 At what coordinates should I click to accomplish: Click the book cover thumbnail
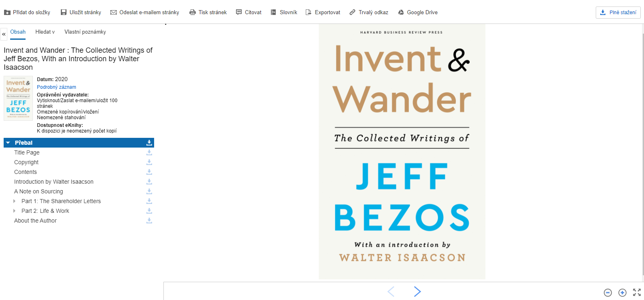tap(18, 99)
